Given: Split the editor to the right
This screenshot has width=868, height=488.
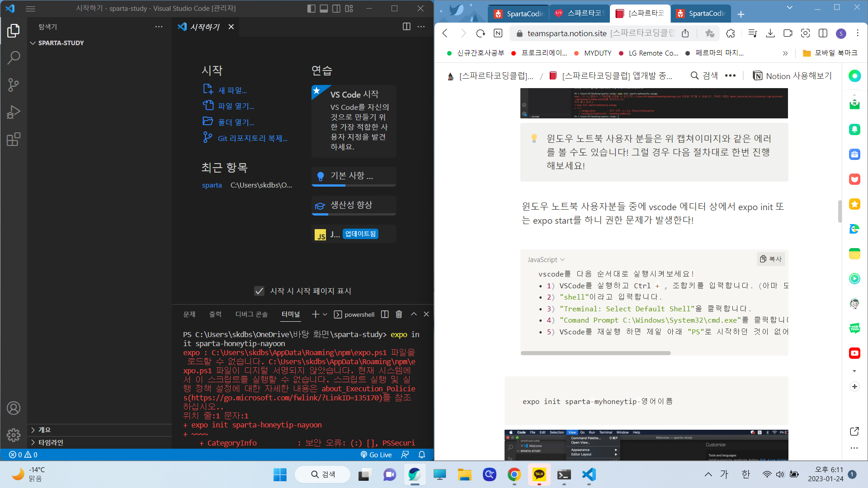Looking at the screenshot, I should tap(406, 27).
